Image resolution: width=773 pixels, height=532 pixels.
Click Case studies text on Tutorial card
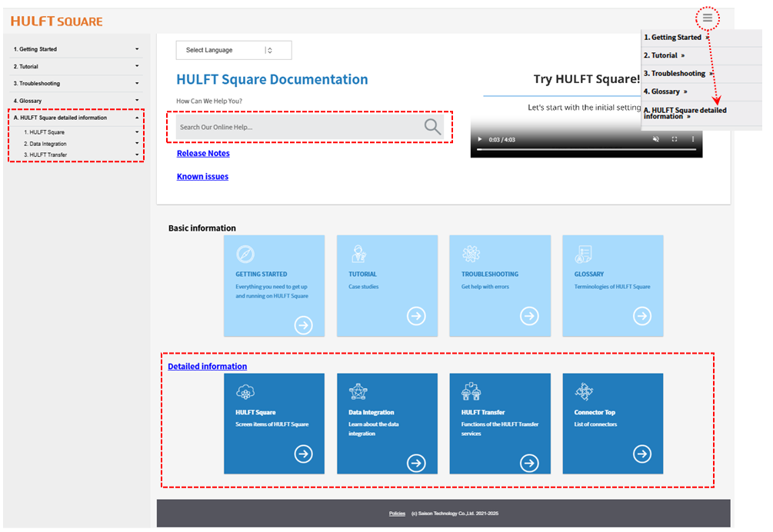tap(363, 287)
